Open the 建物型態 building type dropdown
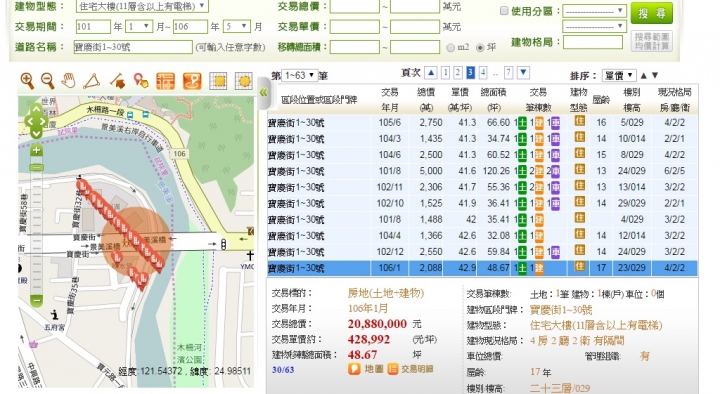This screenshot has width=720, height=394. point(142,6)
